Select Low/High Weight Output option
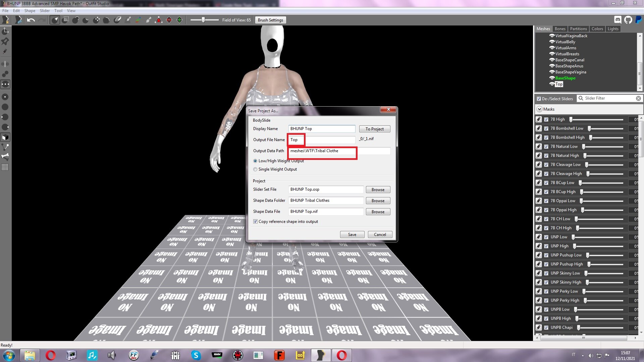Screen dimensions: 644x362 pyautogui.click(x=255, y=161)
